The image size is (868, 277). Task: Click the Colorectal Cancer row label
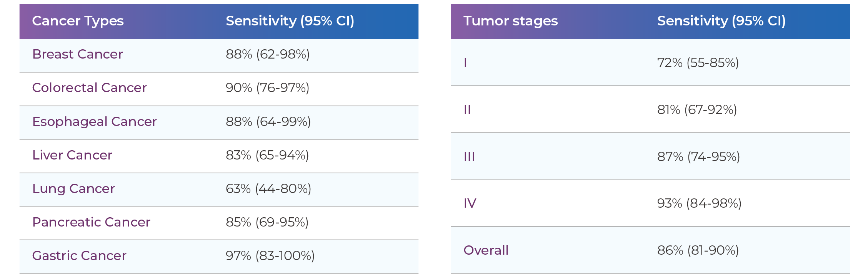(89, 88)
